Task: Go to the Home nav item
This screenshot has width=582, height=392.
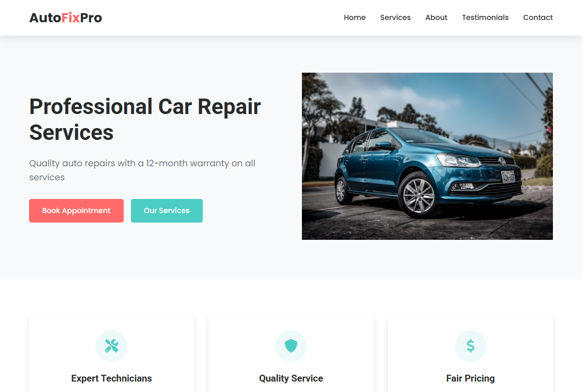Action: pyautogui.click(x=355, y=18)
